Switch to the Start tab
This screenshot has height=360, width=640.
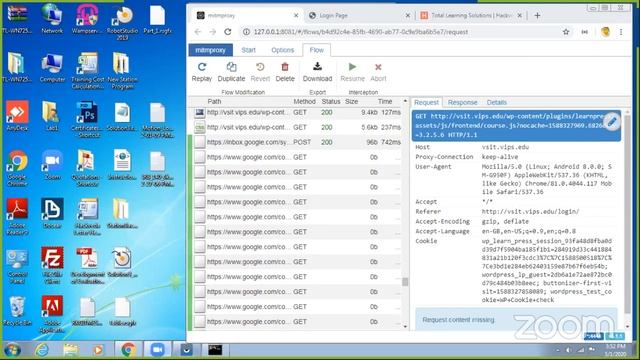click(x=248, y=50)
